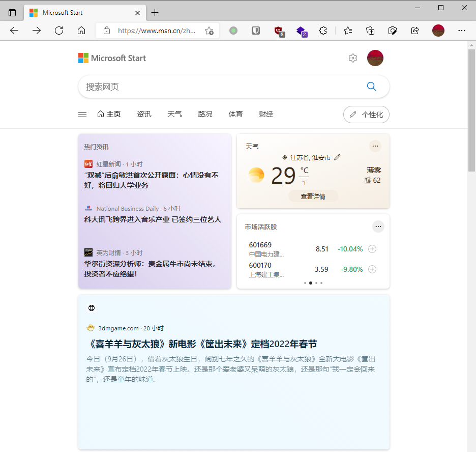Click the Microsoft Start page settings gear
Viewport: 476px width, 452px height.
tap(353, 58)
